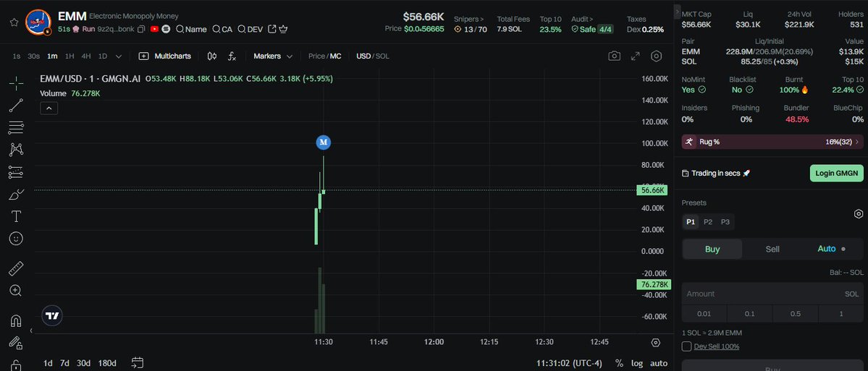Toggle percent scale mode
The image size is (868, 371).
coord(619,363)
